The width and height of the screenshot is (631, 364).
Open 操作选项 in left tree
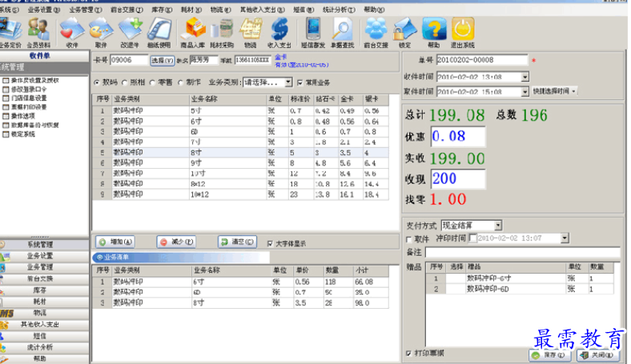(x=22, y=116)
